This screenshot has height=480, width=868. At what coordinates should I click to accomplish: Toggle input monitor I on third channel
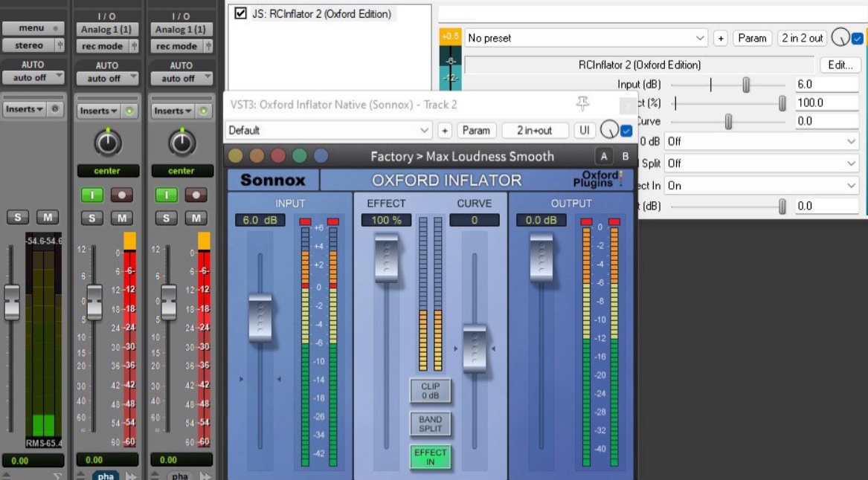[166, 195]
